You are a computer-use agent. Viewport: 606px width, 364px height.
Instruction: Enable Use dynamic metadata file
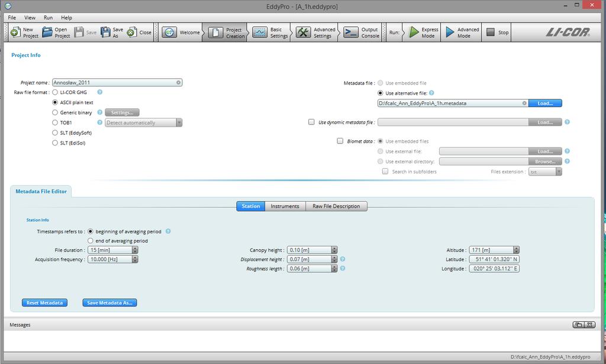pyautogui.click(x=311, y=122)
